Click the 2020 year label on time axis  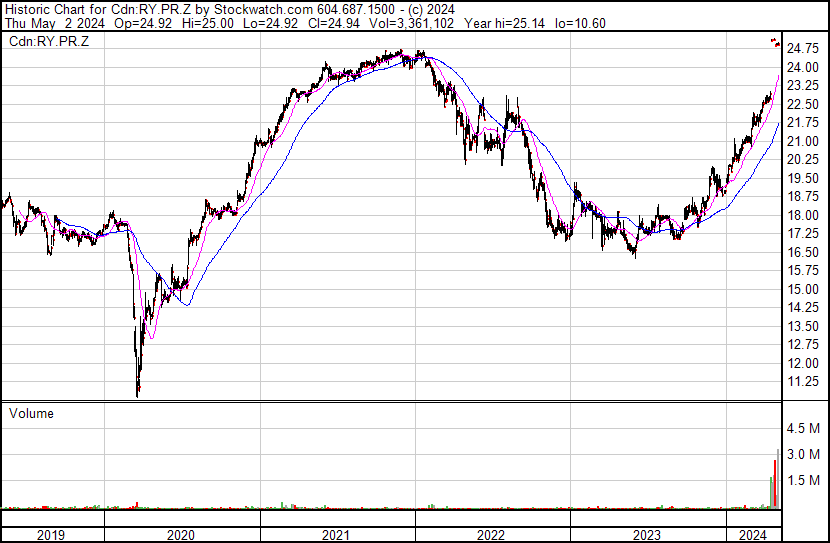pos(181,535)
